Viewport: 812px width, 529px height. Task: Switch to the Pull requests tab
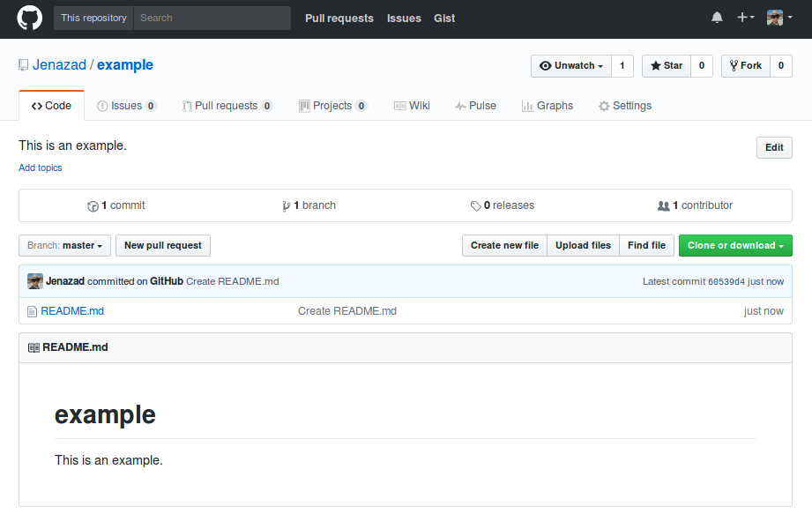[227, 106]
